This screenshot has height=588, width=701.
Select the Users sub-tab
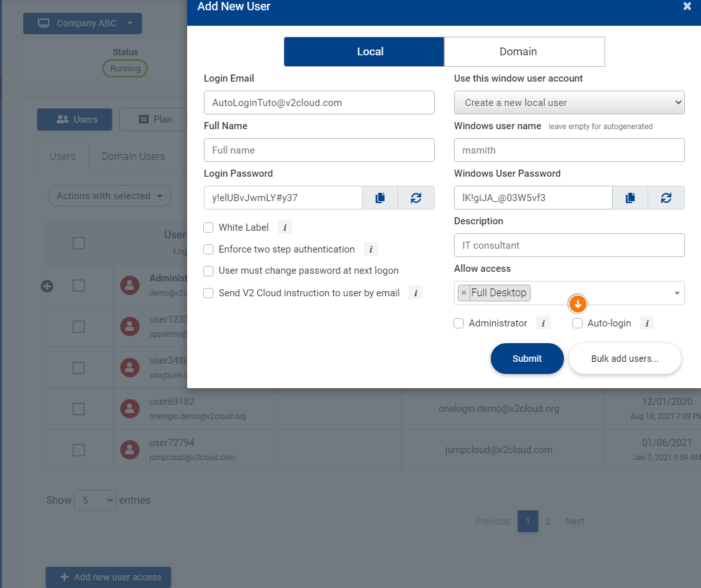pos(62,156)
